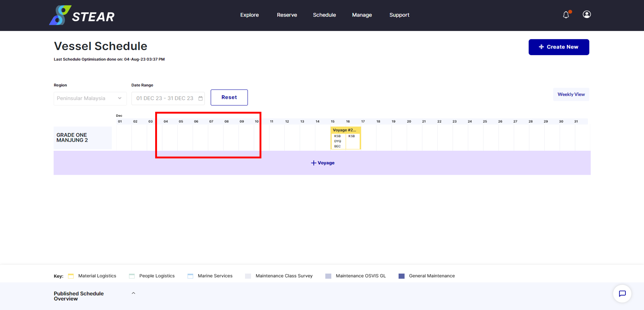The image size is (644, 310).
Task: Click the plus icon beside Voyage
Action: click(313, 163)
